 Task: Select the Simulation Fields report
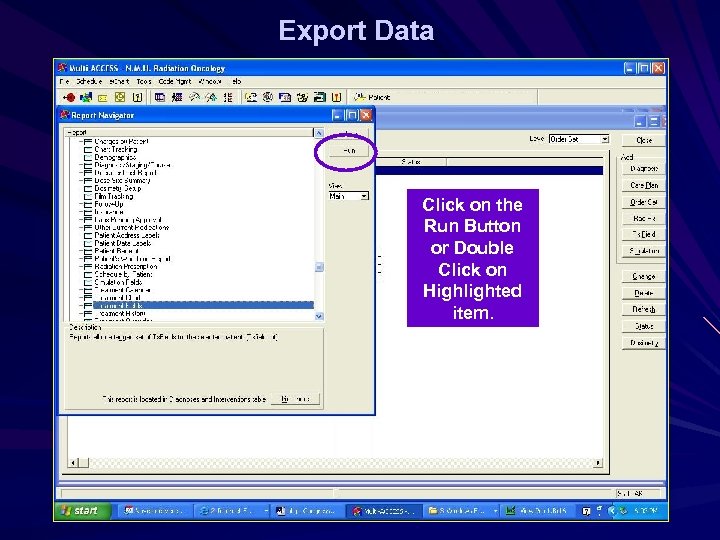[118, 282]
